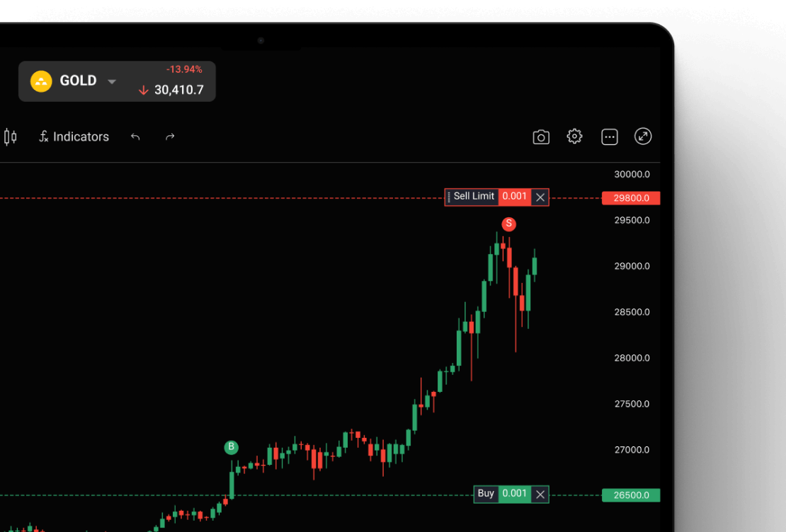Click the red down arrow beside price
The image size is (786, 532).
(x=144, y=90)
